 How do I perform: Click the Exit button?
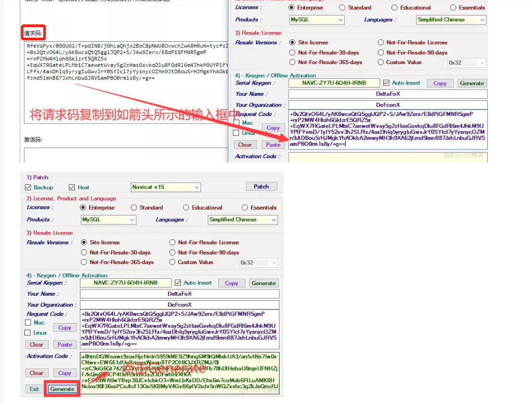34,389
